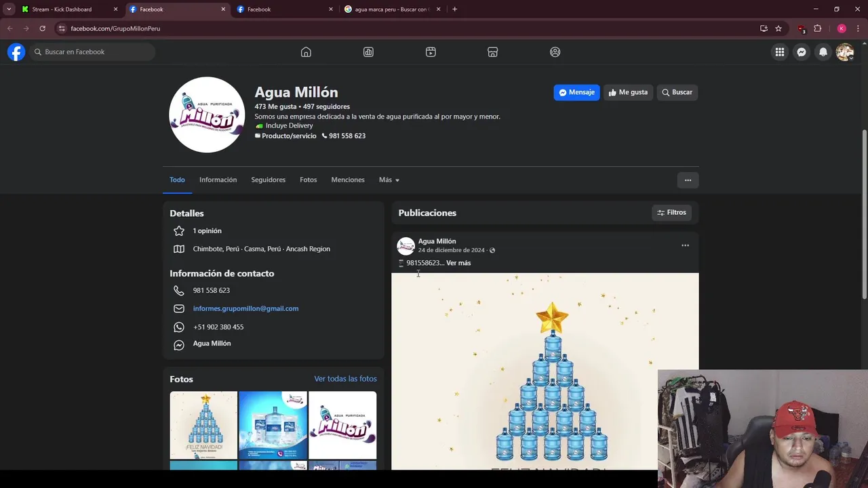The height and width of the screenshot is (488, 868).
Task: Click the Chrome profile avatar K
Action: click(842, 28)
